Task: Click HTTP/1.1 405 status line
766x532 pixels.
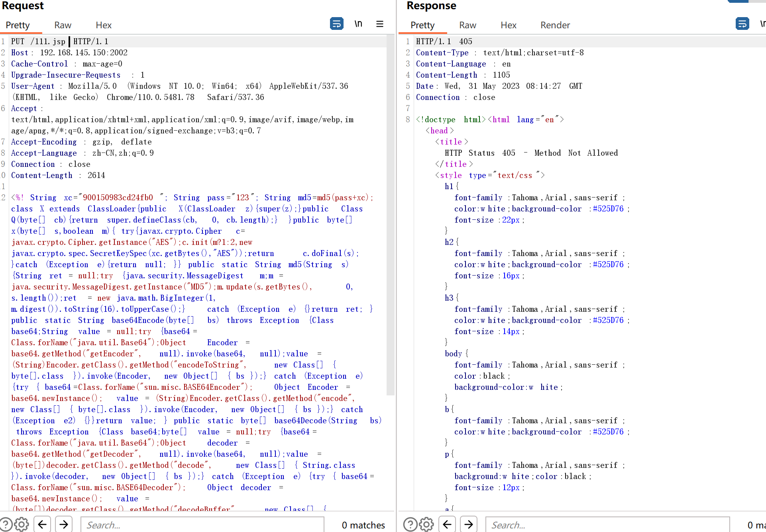Action: tap(444, 41)
